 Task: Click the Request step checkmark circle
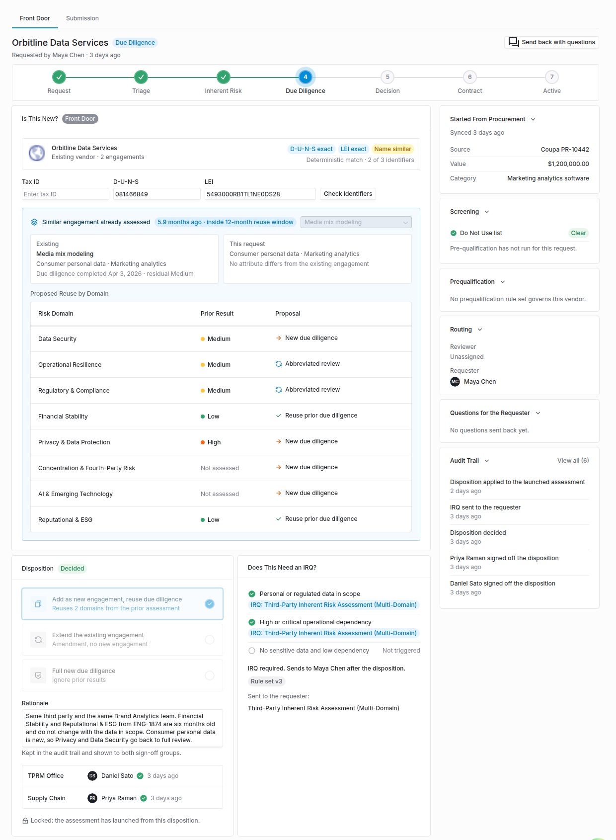(x=59, y=77)
